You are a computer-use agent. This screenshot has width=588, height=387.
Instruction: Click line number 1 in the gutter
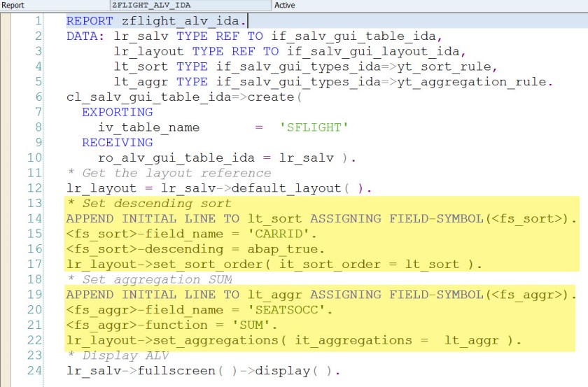[38, 20]
